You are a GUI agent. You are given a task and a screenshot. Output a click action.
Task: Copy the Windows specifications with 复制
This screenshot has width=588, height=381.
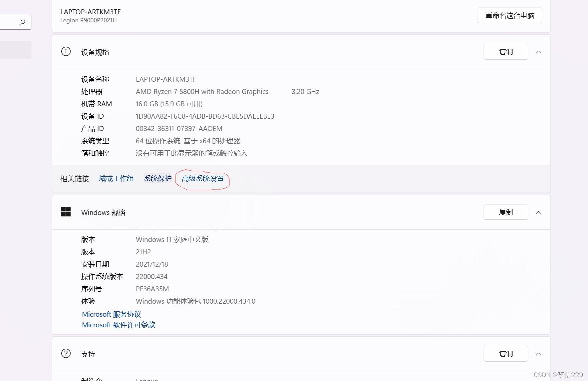coord(506,212)
